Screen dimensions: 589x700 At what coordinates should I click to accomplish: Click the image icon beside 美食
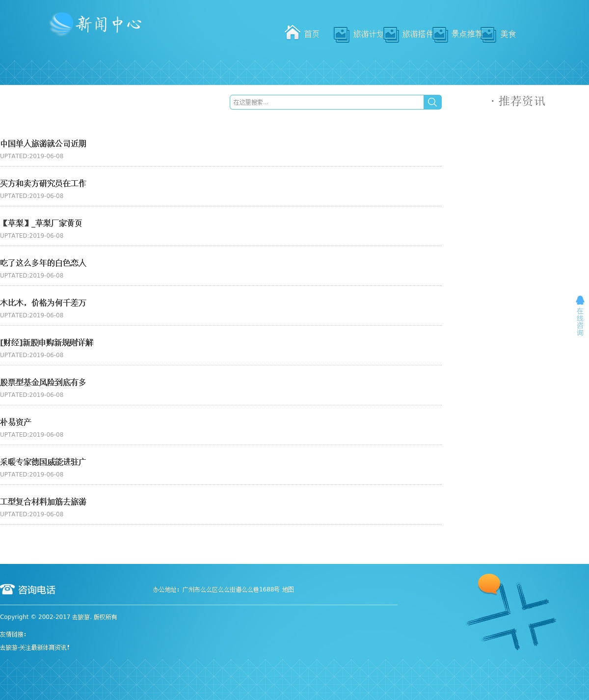click(x=488, y=34)
